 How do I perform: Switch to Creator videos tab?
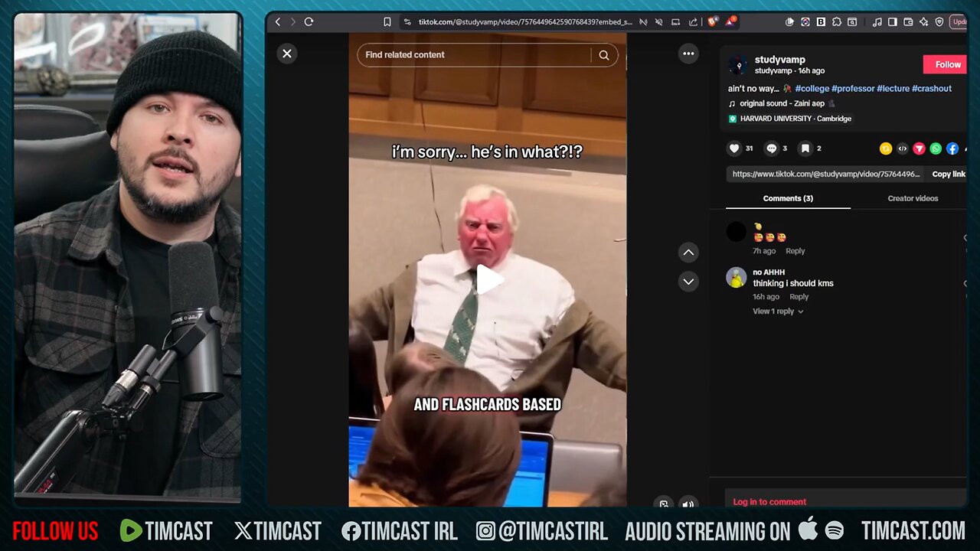tap(913, 198)
